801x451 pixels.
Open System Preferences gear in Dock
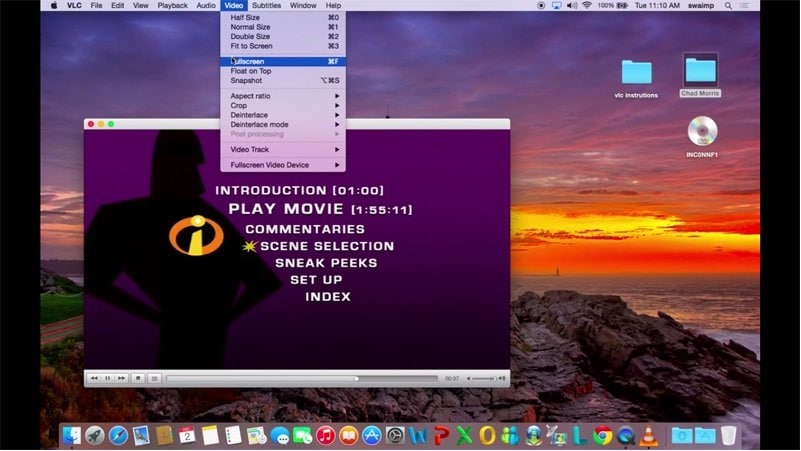[x=395, y=436]
